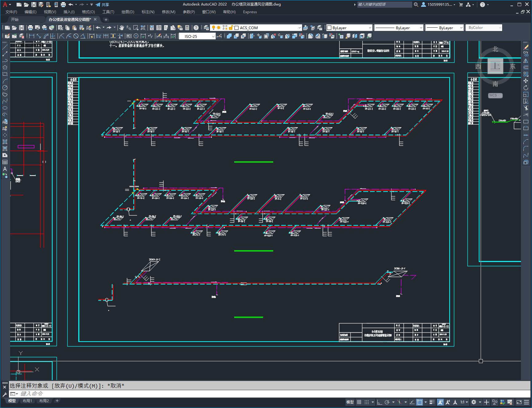The height and width of the screenshot is (408, 532).
Task: Click 北 on the ViewCube compass
Action: 495,49
